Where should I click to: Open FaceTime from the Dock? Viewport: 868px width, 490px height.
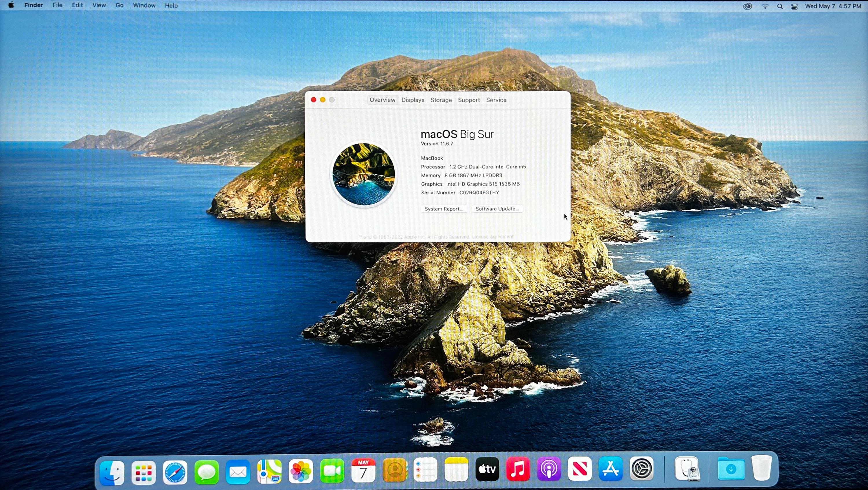332,470
